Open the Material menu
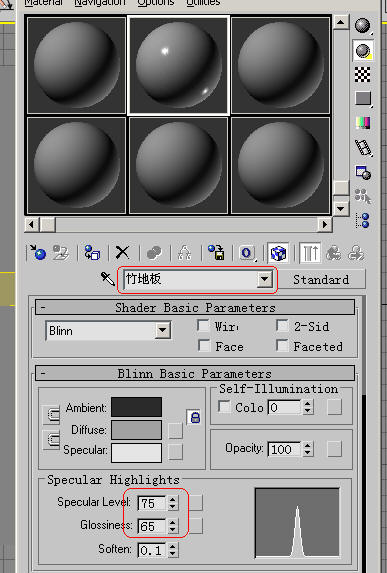This screenshot has height=573, width=387. pos(44,3)
